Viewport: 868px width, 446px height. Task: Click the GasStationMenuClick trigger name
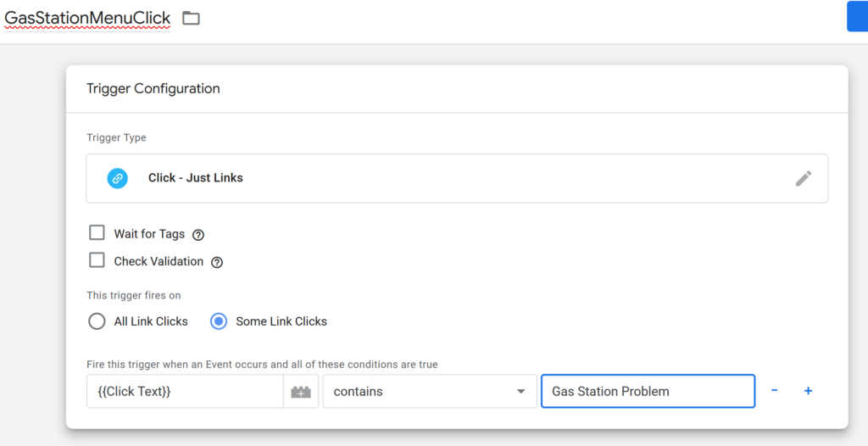tap(87, 18)
